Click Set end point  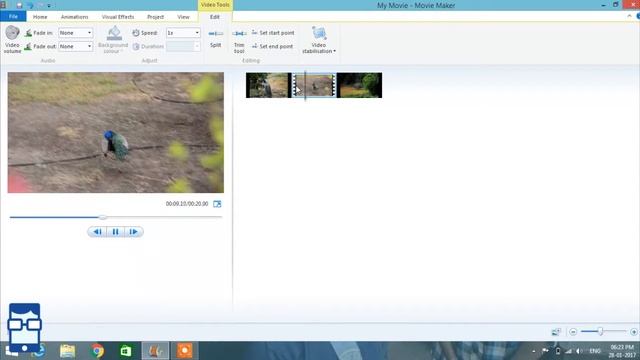pos(272,47)
